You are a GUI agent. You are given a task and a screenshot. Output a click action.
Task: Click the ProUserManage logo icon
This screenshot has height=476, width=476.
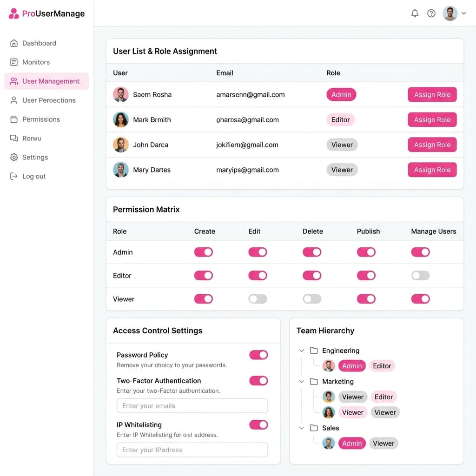14,13
